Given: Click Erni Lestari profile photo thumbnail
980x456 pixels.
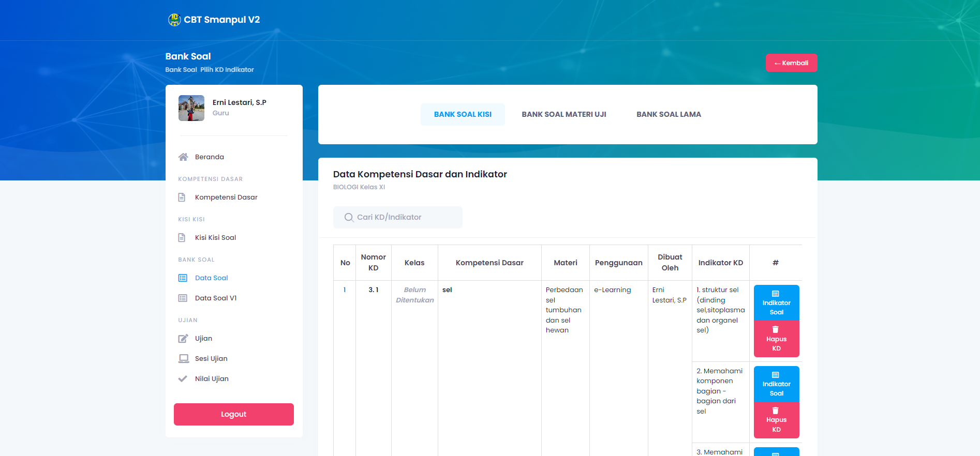Looking at the screenshot, I should [x=191, y=108].
